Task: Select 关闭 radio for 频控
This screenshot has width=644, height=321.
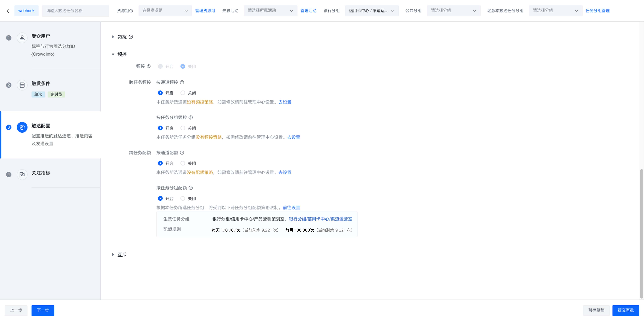Action: [183, 66]
